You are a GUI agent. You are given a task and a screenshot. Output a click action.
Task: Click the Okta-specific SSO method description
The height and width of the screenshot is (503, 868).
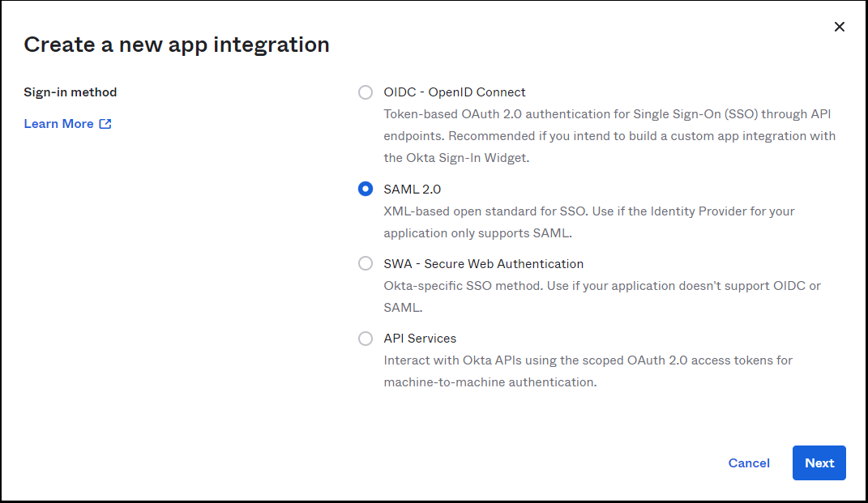click(601, 286)
